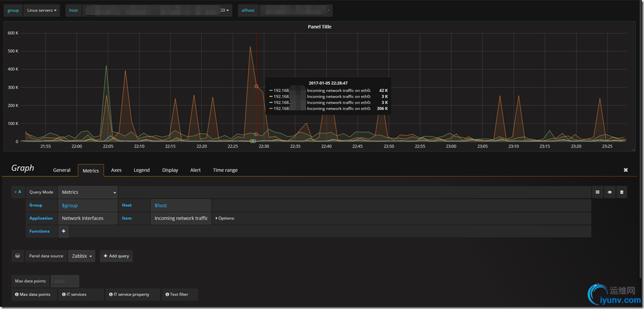This screenshot has width=644, height=309.
Task: Open the Query Mode Metrics dropdown
Action: click(88, 192)
